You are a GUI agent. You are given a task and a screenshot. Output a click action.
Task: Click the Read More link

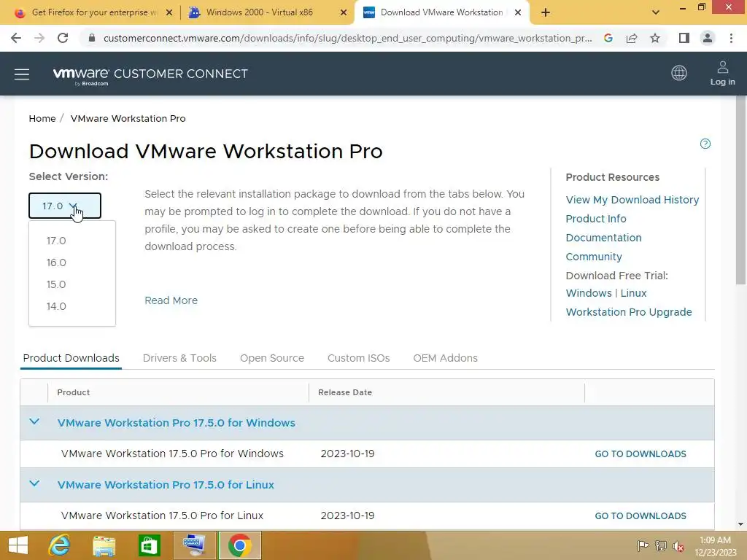[x=171, y=300]
